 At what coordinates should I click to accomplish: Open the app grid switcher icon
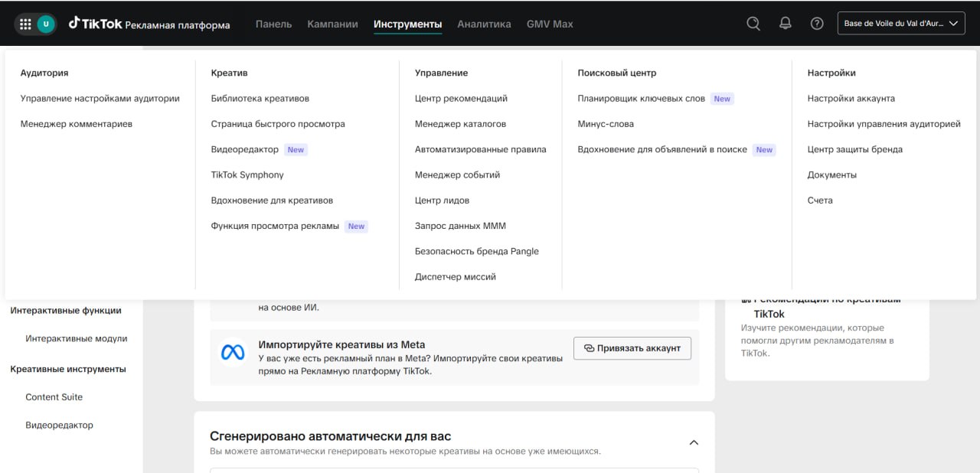coord(25,24)
